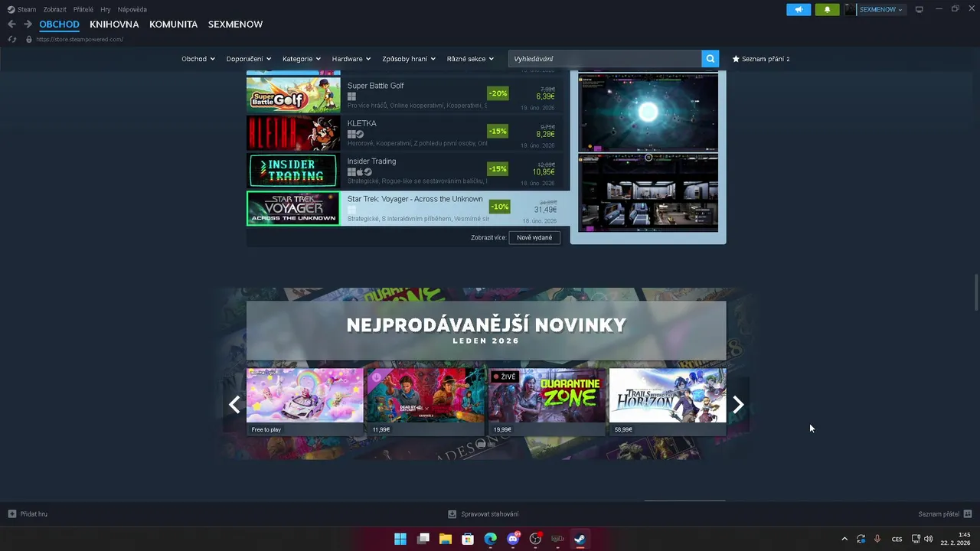Open the Super Battle Golf list row

click(408, 95)
